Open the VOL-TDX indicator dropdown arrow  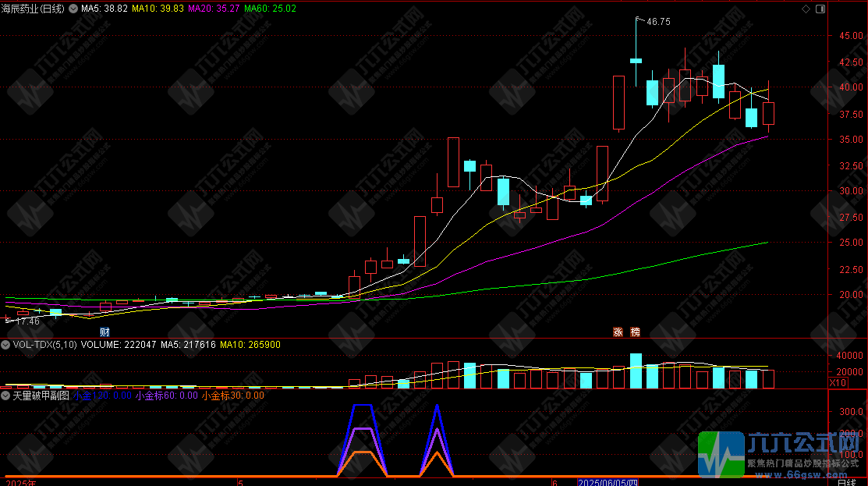pyautogui.click(x=6, y=344)
